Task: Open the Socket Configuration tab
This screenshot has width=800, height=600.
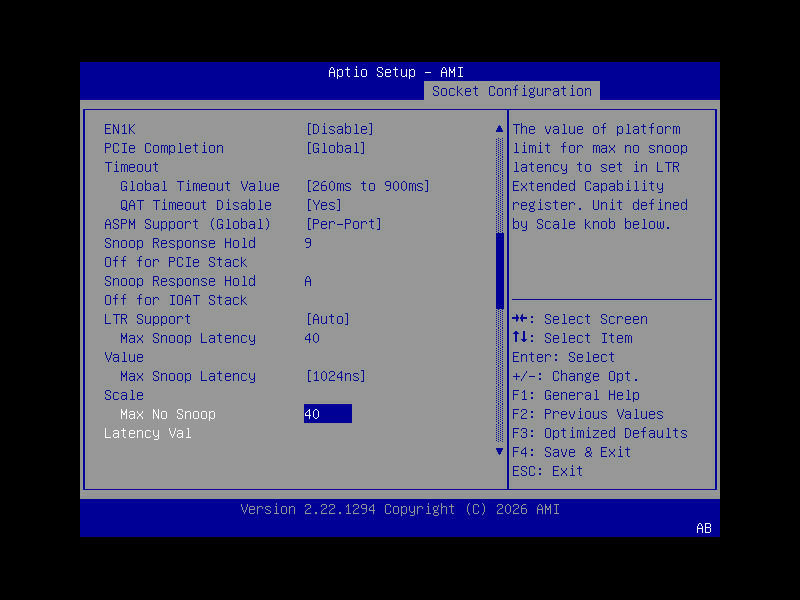Action: [x=512, y=91]
